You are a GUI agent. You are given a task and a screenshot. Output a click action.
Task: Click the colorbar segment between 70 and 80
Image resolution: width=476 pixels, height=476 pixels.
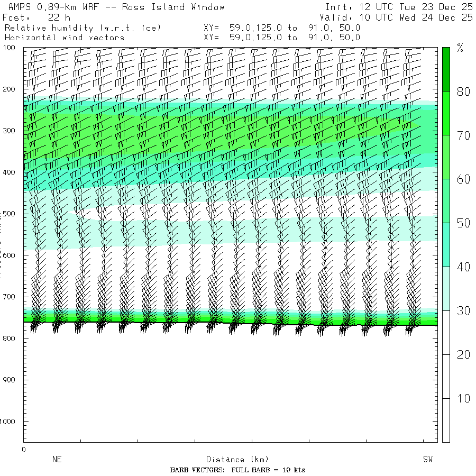coord(446,113)
